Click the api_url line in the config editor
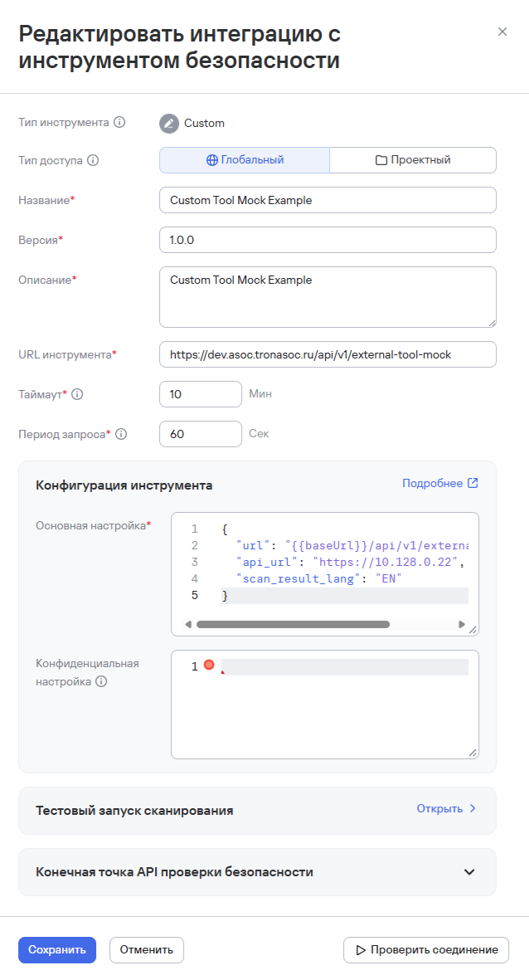 (351, 562)
